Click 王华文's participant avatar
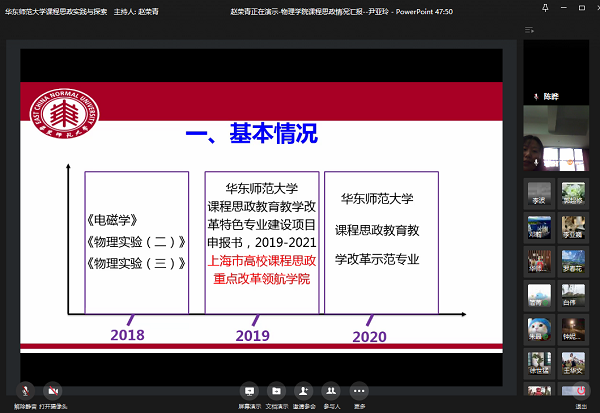This screenshot has width=600, height=413. pyautogui.click(x=573, y=359)
